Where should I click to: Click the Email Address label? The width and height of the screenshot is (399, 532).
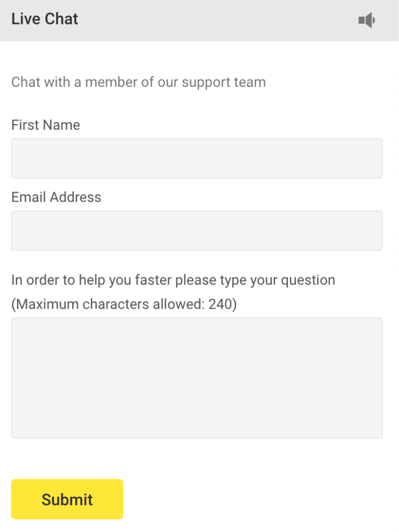click(56, 197)
